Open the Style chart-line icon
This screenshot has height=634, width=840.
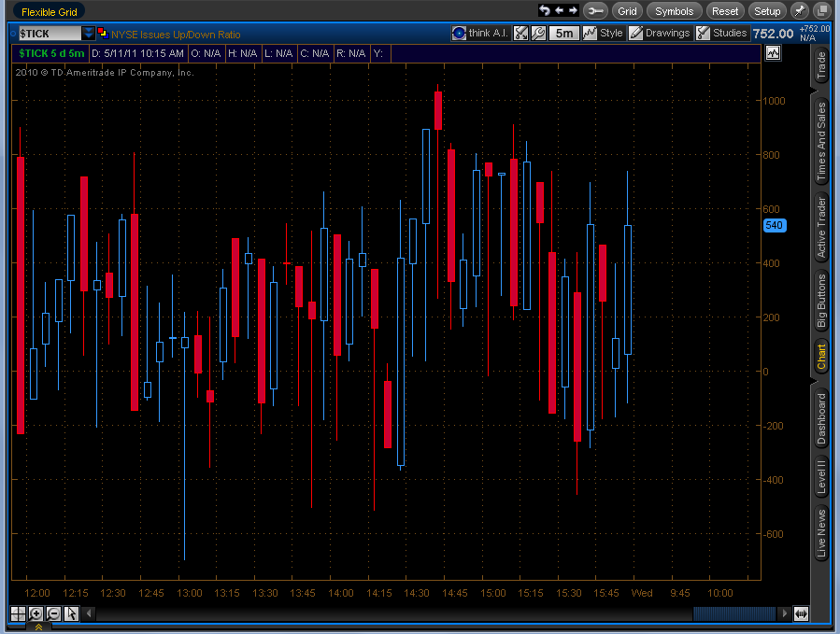(590, 34)
